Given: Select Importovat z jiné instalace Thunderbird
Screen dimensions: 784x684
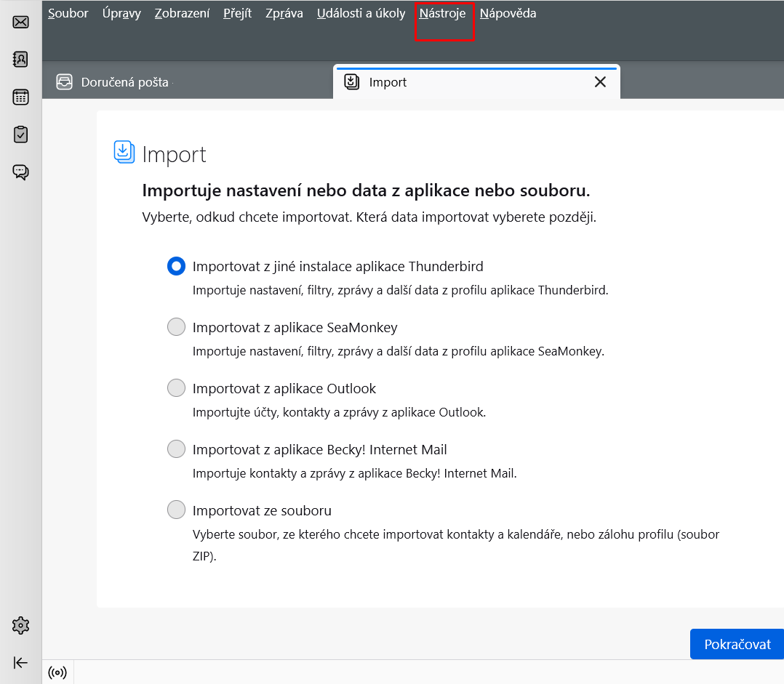Looking at the screenshot, I should (176, 266).
